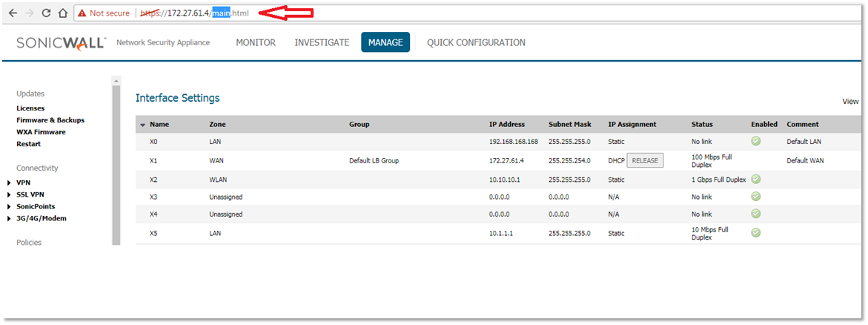Select the X3 interface name
The image size is (868, 325).
click(153, 197)
